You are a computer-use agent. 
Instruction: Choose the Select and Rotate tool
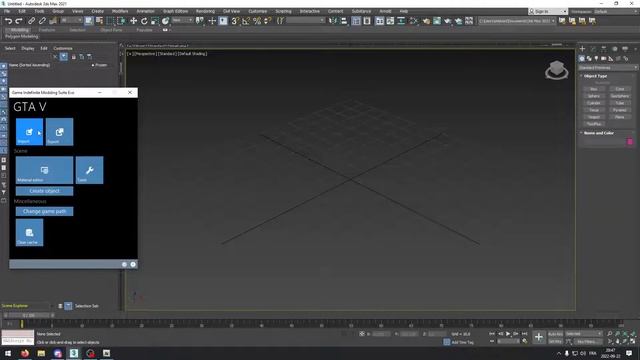pyautogui.click(x=144, y=21)
